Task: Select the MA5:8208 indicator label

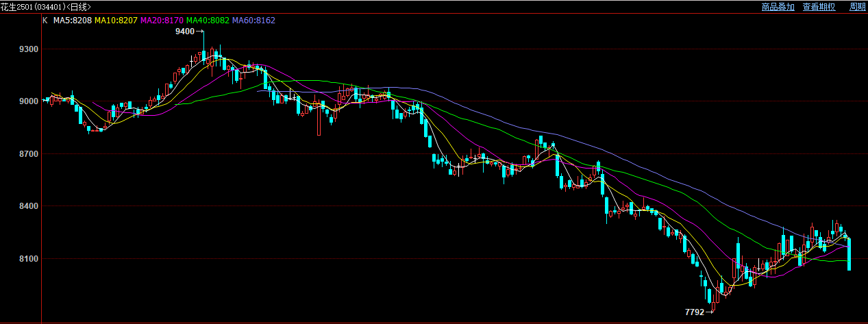Action: click(73, 21)
